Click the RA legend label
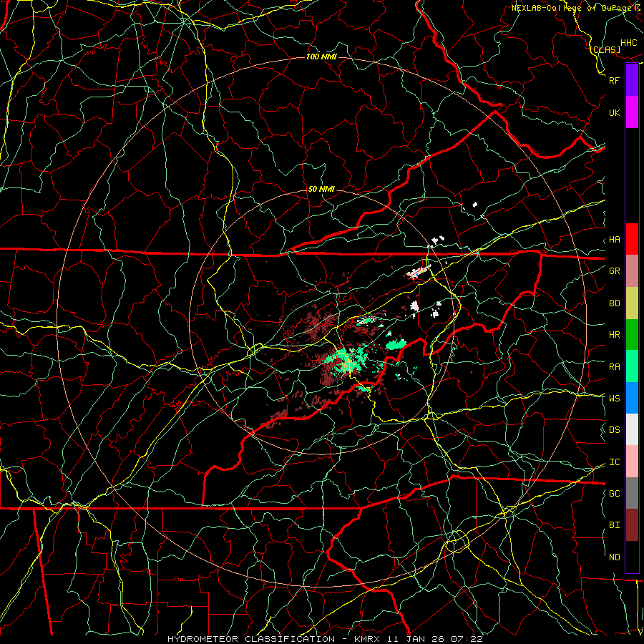Image resolution: width=644 pixels, height=644 pixels. [x=614, y=367]
